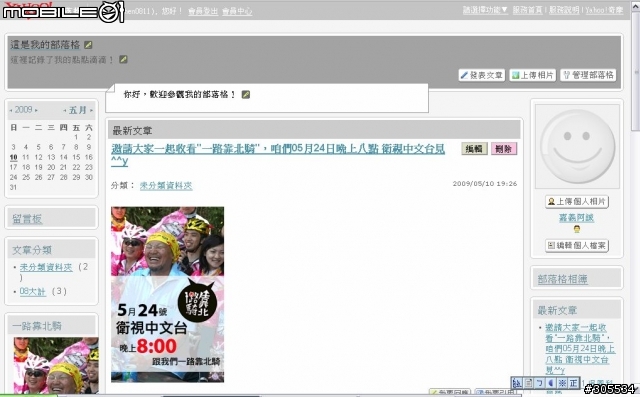
Task: Click the smiley profile avatar
Action: coord(577,146)
